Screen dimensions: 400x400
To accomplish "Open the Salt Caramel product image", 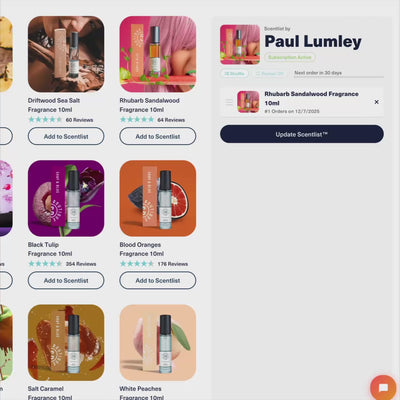I will click(x=66, y=342).
